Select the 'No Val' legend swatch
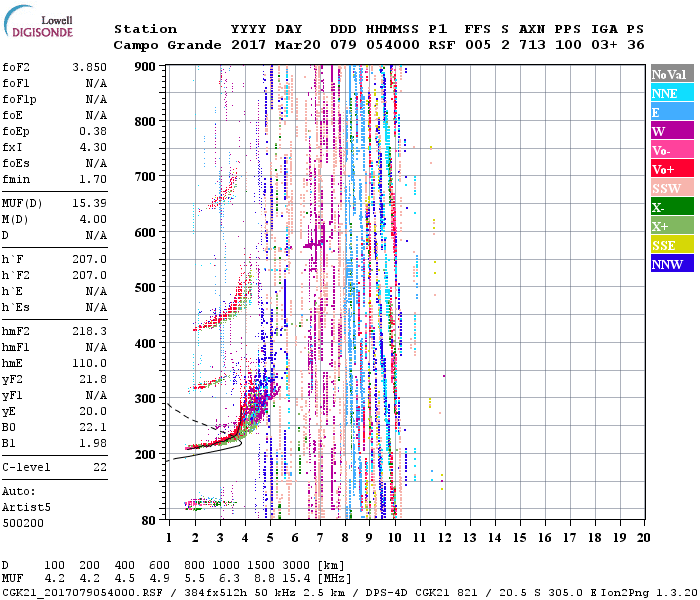The width and height of the screenshot is (700, 600). [x=672, y=74]
